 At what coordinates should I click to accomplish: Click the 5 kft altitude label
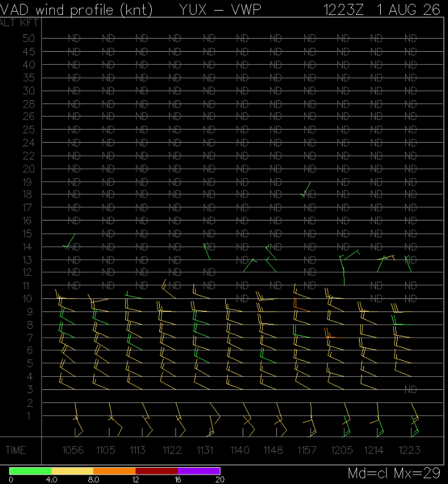point(30,363)
